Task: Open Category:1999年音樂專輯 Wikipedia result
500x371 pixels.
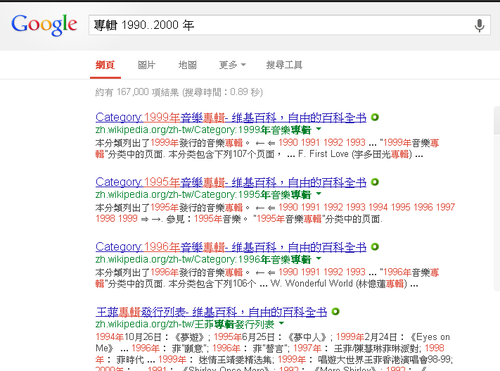Action: (231, 117)
